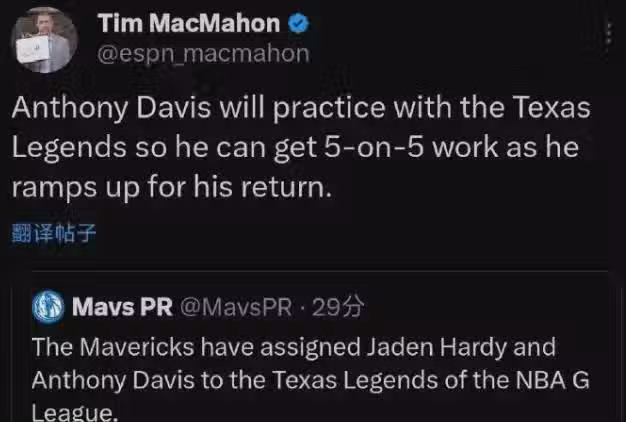
Task: Open the Mavs PR avatar icon
Action: (46, 306)
